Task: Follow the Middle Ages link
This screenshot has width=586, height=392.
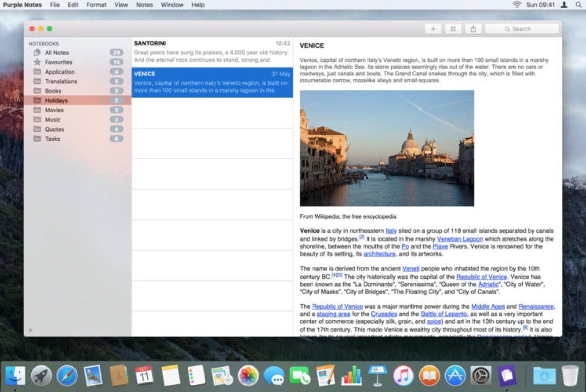Action: pos(488,307)
